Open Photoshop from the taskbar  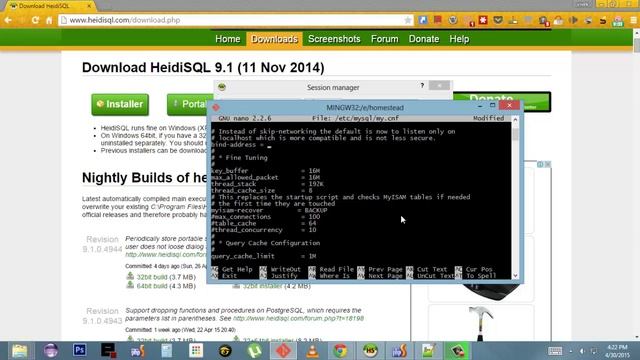(x=80, y=350)
